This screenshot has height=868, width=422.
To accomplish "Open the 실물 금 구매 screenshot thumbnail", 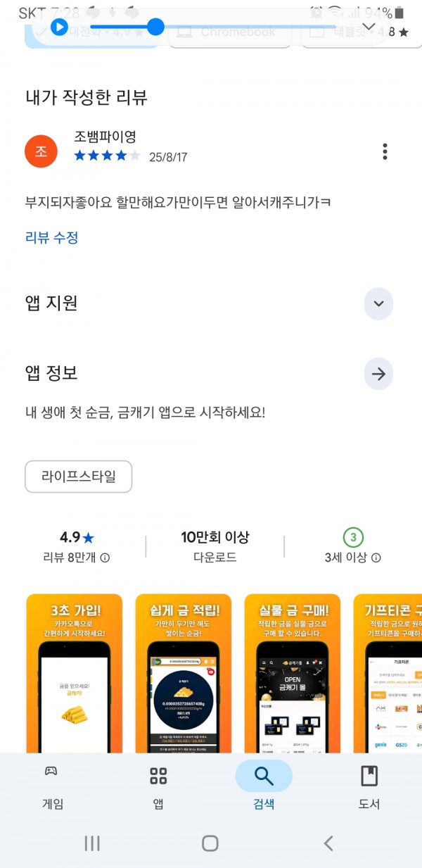I will point(292,674).
